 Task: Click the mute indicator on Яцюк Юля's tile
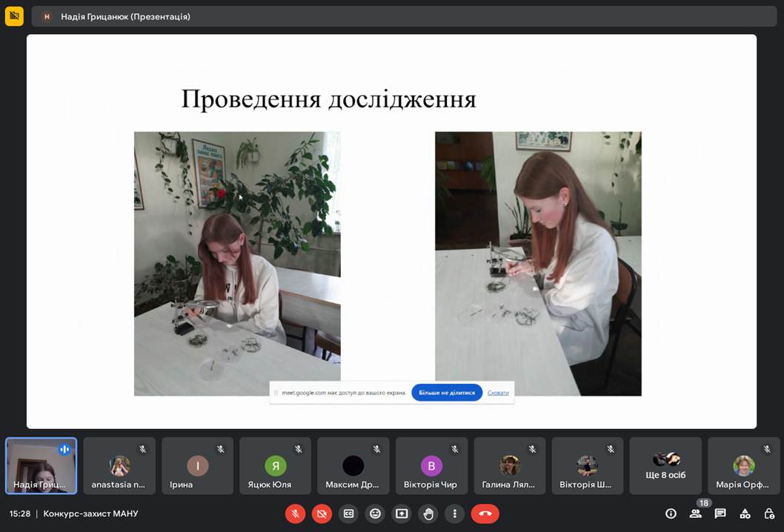point(299,448)
